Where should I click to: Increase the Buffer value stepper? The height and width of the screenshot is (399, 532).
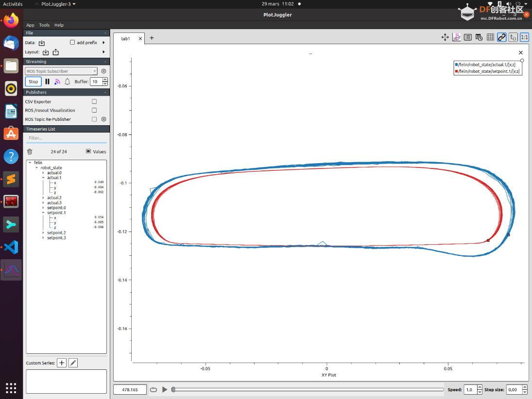click(105, 80)
